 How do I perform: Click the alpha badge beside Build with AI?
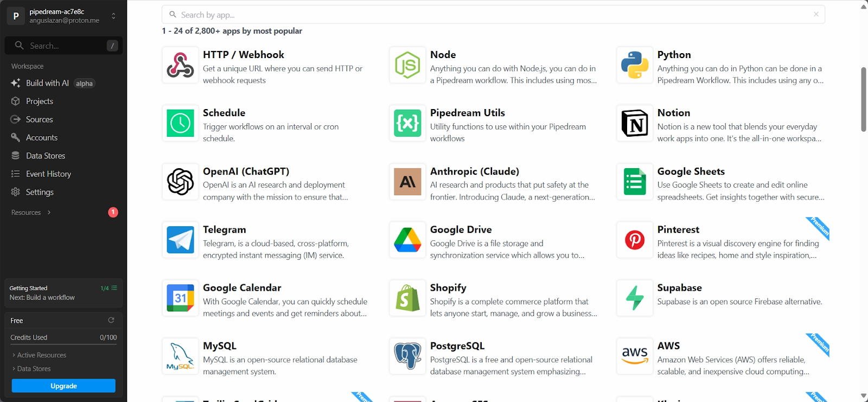84,84
